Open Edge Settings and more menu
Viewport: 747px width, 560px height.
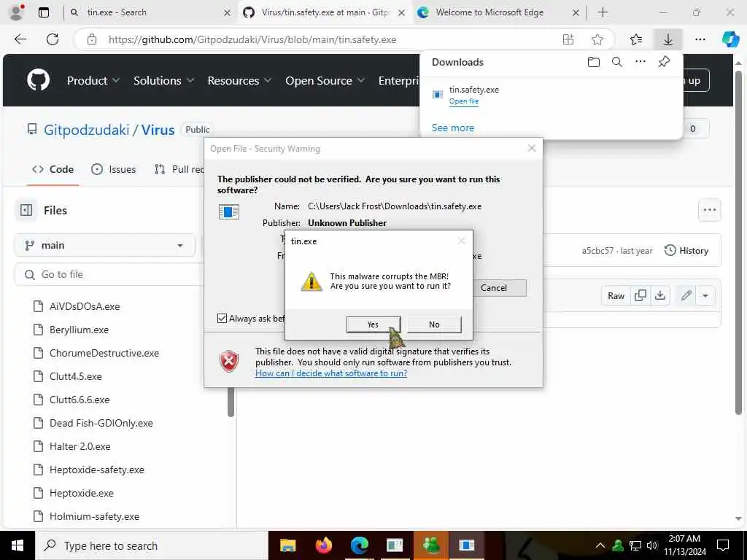[x=700, y=39]
